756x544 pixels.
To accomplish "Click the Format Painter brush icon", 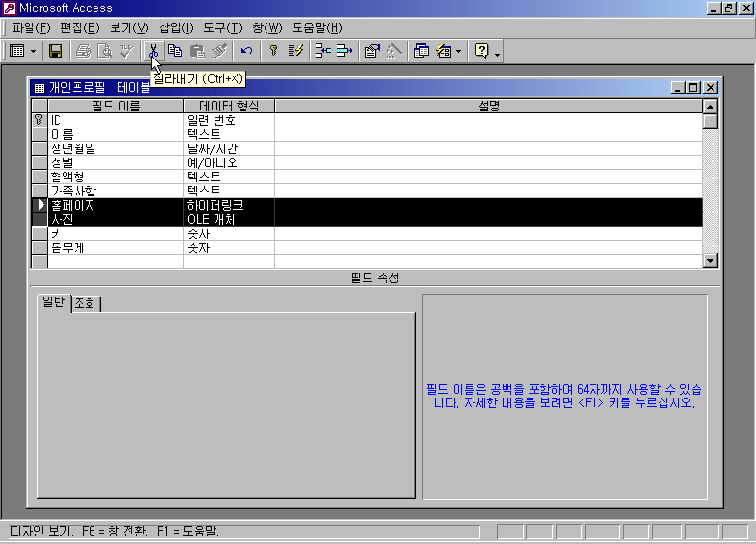I will click(x=219, y=51).
